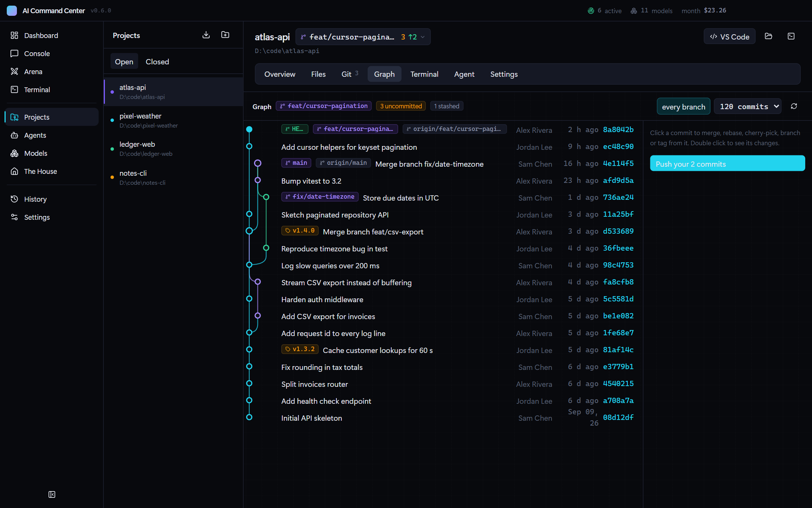Show Open projects list
The height and width of the screenshot is (508, 812).
tap(124, 61)
